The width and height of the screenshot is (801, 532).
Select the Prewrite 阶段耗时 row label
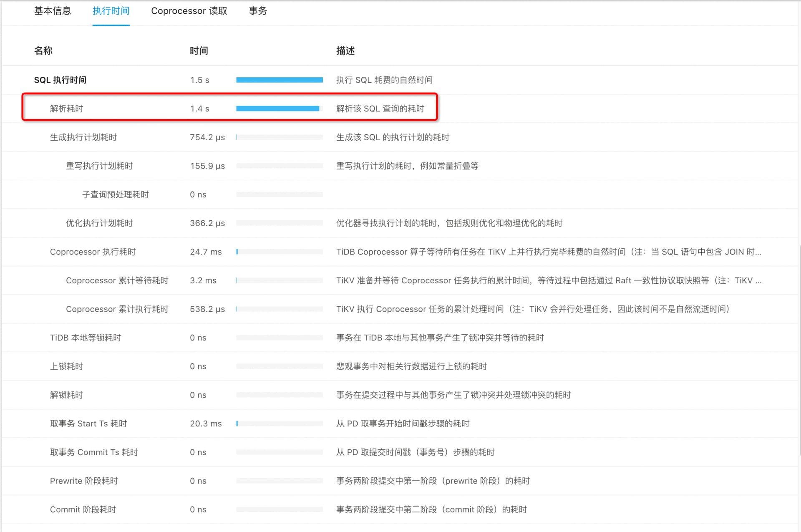coord(84,481)
